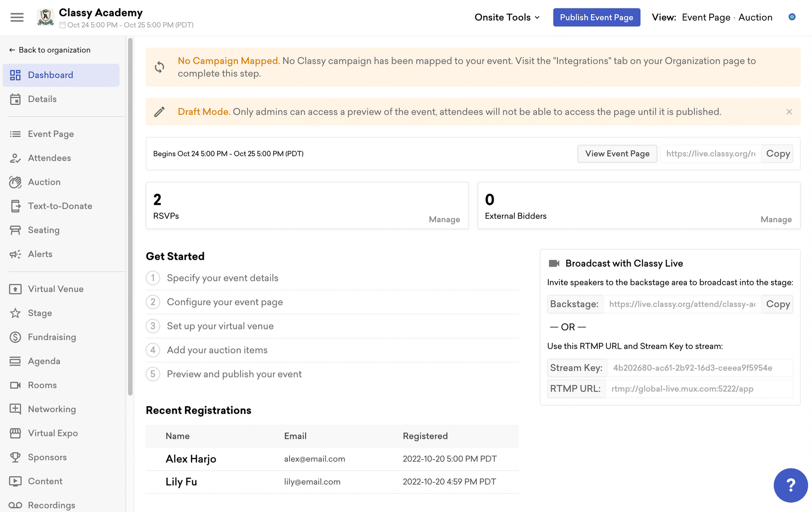This screenshot has width=812, height=512.
Task: Click the Seating table icon
Action: coord(15,230)
